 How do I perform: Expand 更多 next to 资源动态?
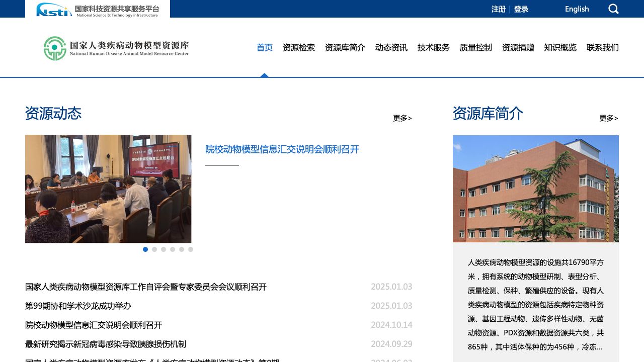click(402, 118)
